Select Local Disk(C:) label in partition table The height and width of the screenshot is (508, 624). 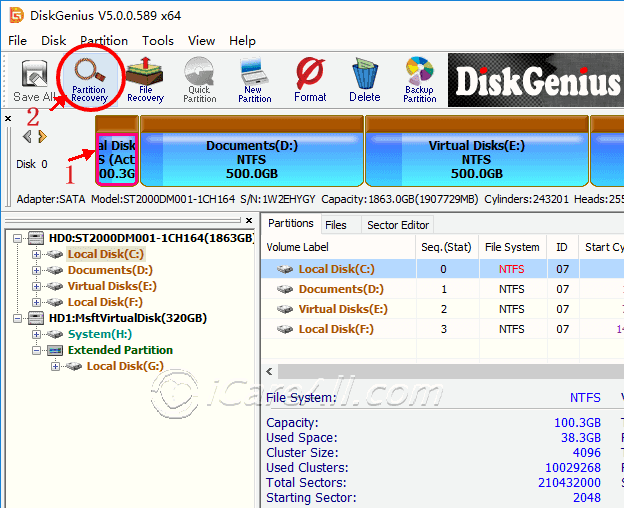pos(337,269)
